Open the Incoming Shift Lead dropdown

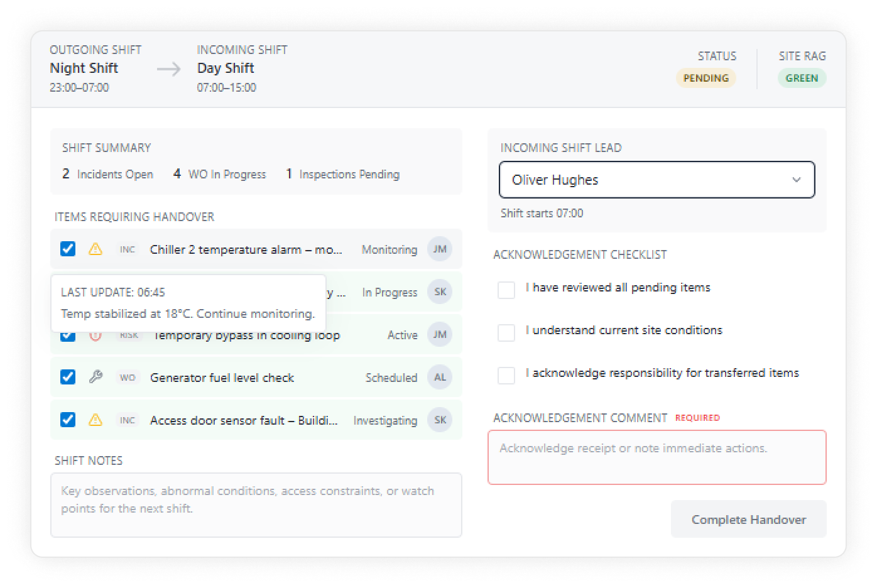(656, 180)
